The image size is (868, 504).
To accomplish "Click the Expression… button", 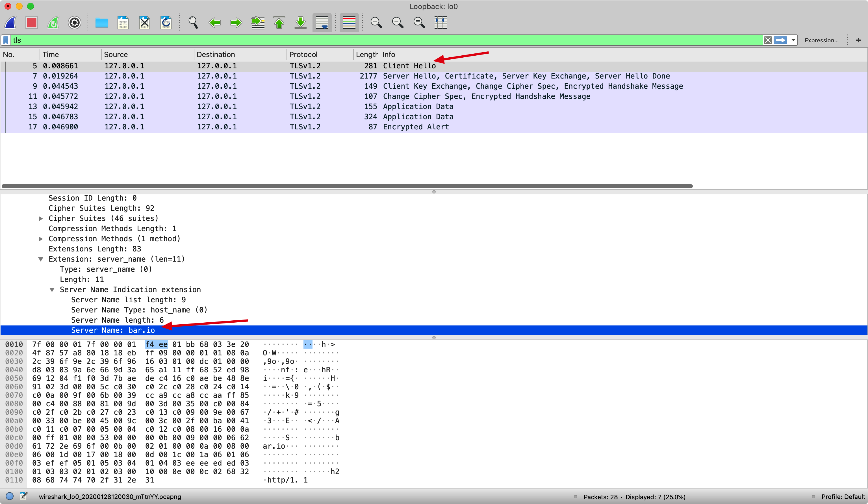I will (x=821, y=40).
